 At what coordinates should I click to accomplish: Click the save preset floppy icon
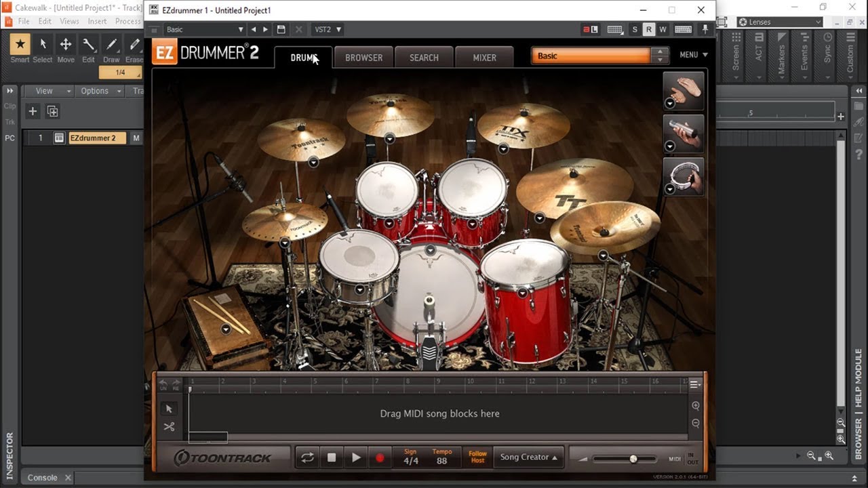[x=281, y=29]
